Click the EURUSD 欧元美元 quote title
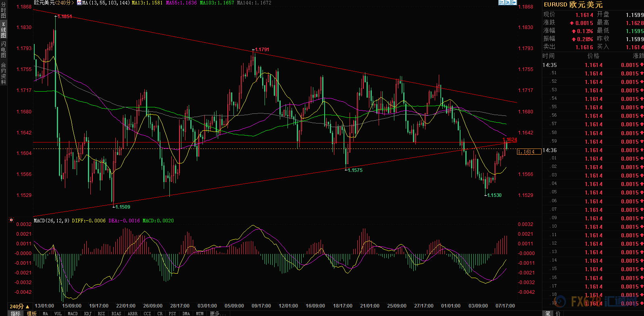644x316 pixels. point(573,4)
